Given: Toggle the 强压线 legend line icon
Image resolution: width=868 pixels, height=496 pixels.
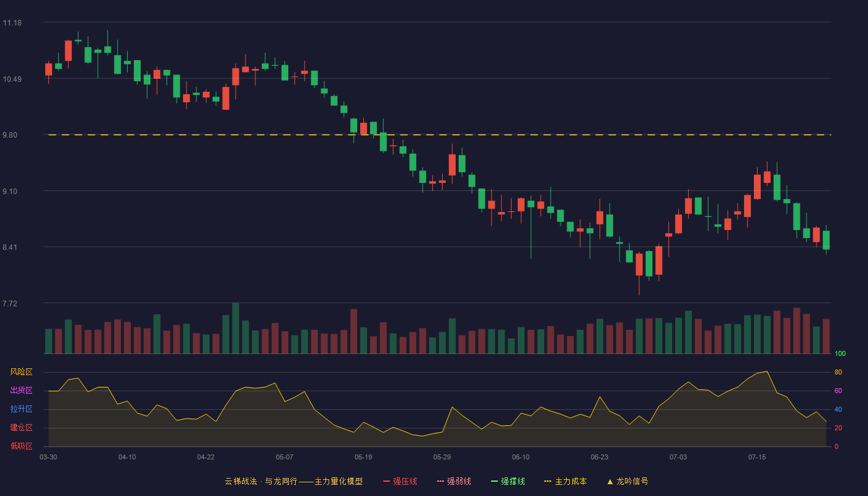Looking at the screenshot, I should pos(386,481).
